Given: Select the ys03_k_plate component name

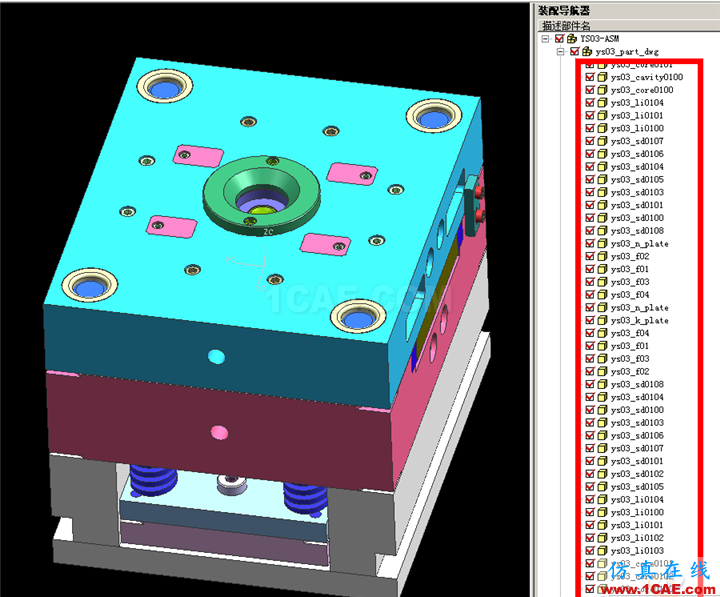Looking at the screenshot, I should [x=640, y=321].
